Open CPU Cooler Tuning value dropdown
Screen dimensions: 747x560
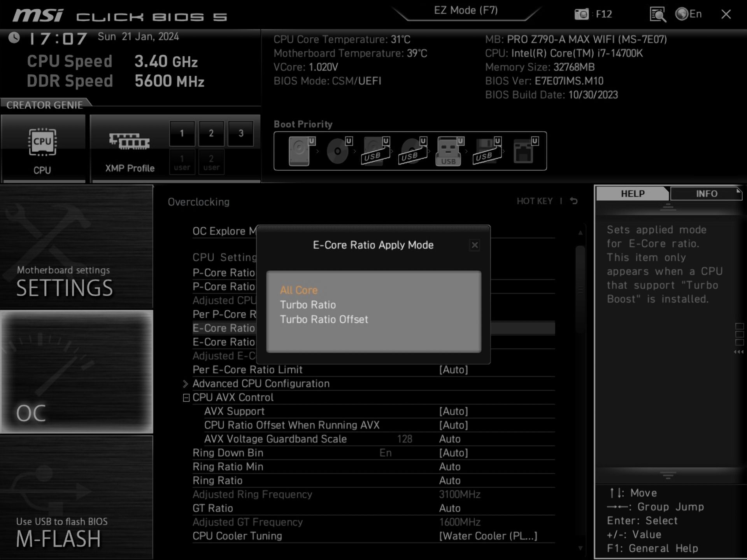coord(488,536)
